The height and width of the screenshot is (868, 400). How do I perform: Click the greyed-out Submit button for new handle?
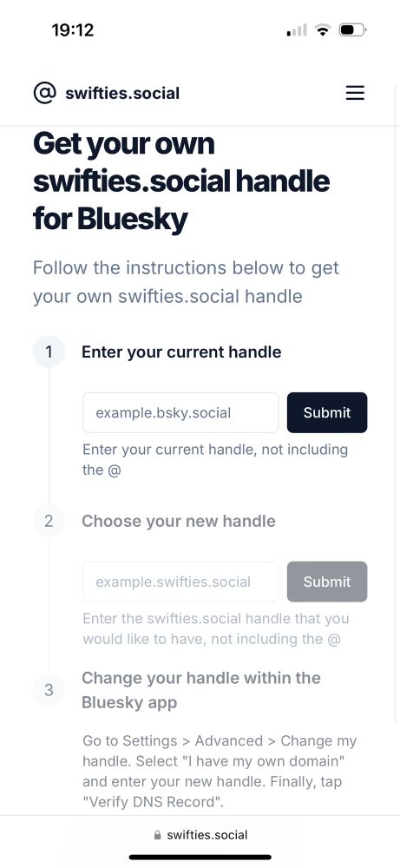point(327,582)
